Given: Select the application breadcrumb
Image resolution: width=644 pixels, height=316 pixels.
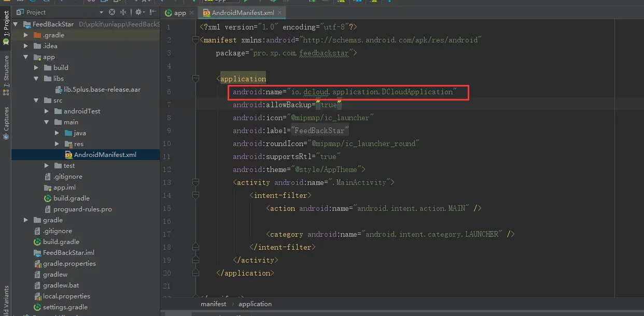Looking at the screenshot, I should tap(255, 304).
